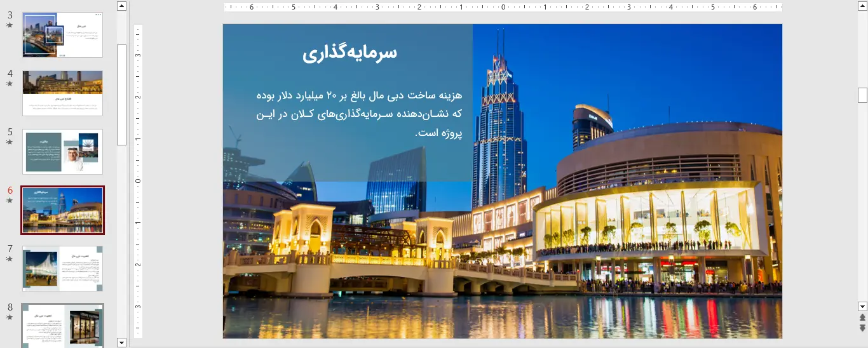Select slide 4 thumbnail
This screenshot has height=348, width=868.
(x=62, y=93)
